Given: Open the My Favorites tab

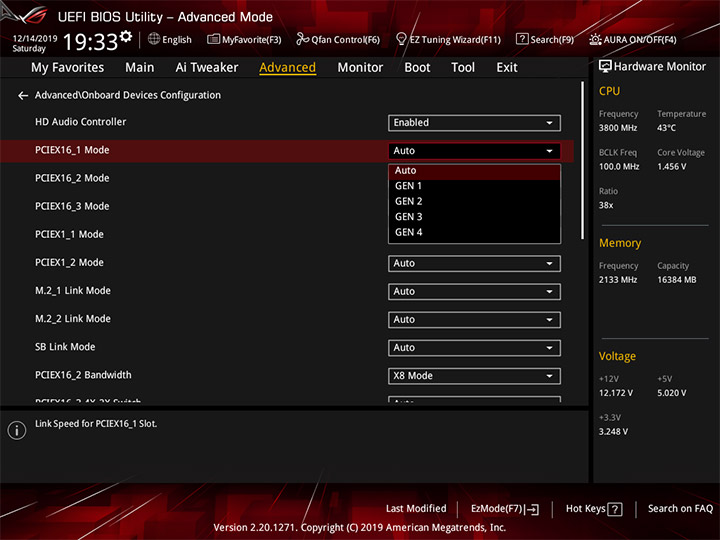Looking at the screenshot, I should pyautogui.click(x=68, y=68).
